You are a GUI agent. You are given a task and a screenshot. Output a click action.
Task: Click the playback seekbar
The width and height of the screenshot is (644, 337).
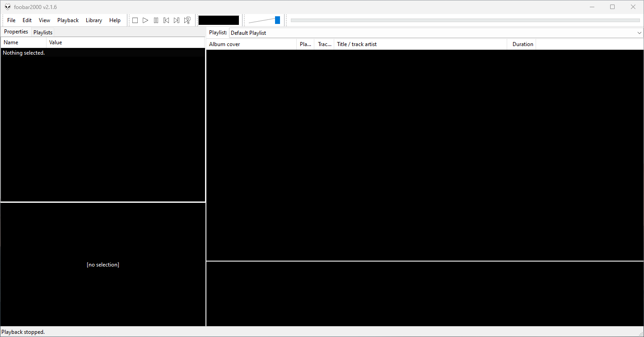point(465,20)
